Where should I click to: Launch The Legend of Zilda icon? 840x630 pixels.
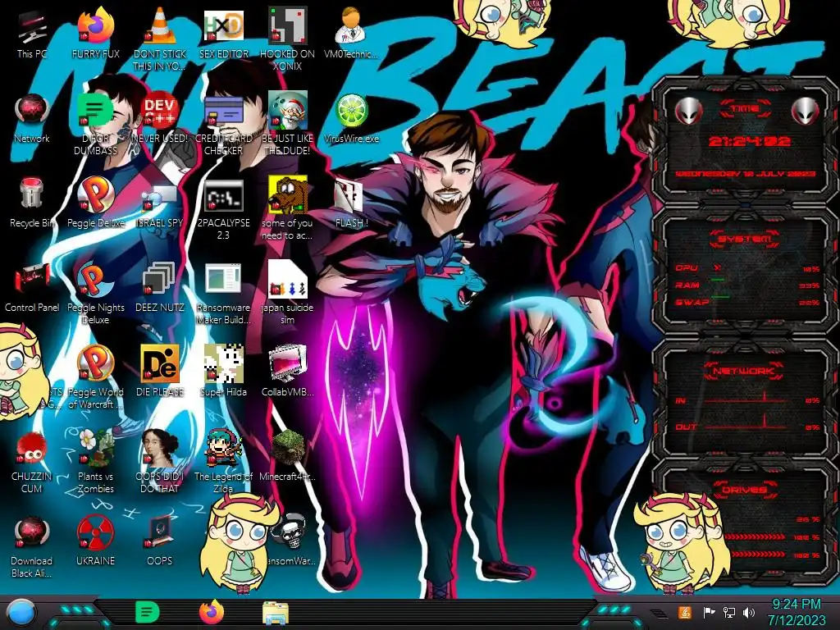pos(223,462)
